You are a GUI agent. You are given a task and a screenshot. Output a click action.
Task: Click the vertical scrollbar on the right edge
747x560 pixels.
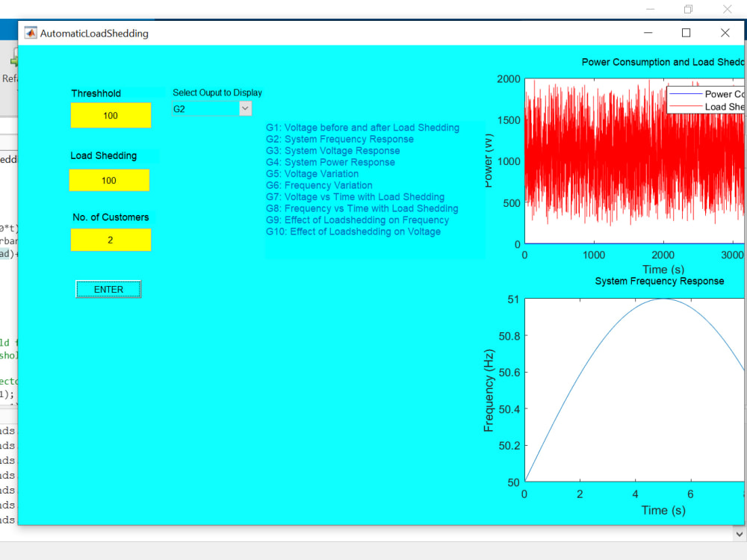coord(743,299)
